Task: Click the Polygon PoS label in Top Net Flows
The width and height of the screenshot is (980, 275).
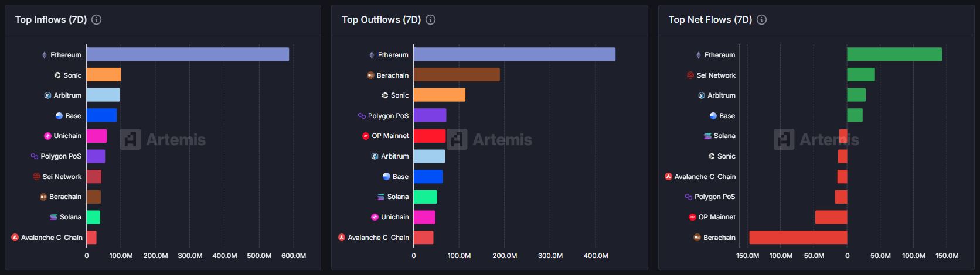Action: (x=715, y=197)
